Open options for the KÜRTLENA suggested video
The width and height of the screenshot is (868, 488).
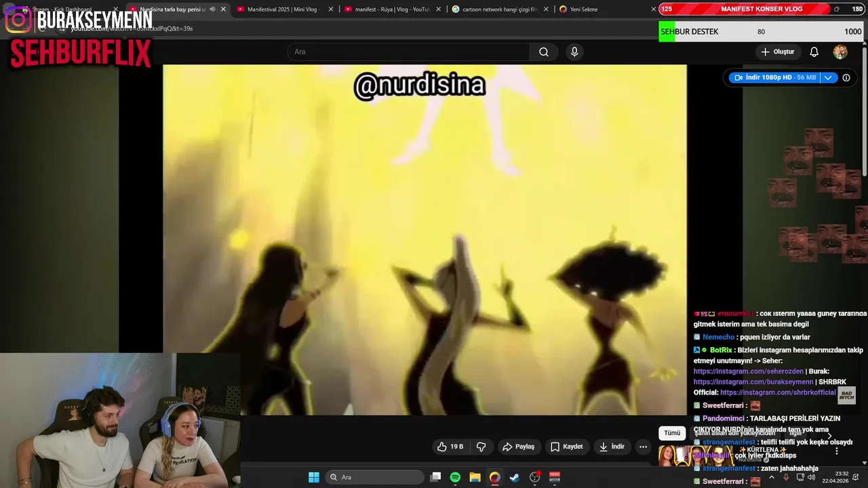pos(836,451)
